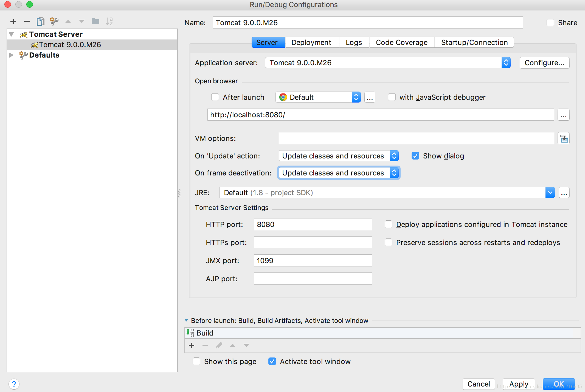The width and height of the screenshot is (585, 392).
Task: Select Tomcat 9.0.0.M26 in tree
Action: coord(92,45)
